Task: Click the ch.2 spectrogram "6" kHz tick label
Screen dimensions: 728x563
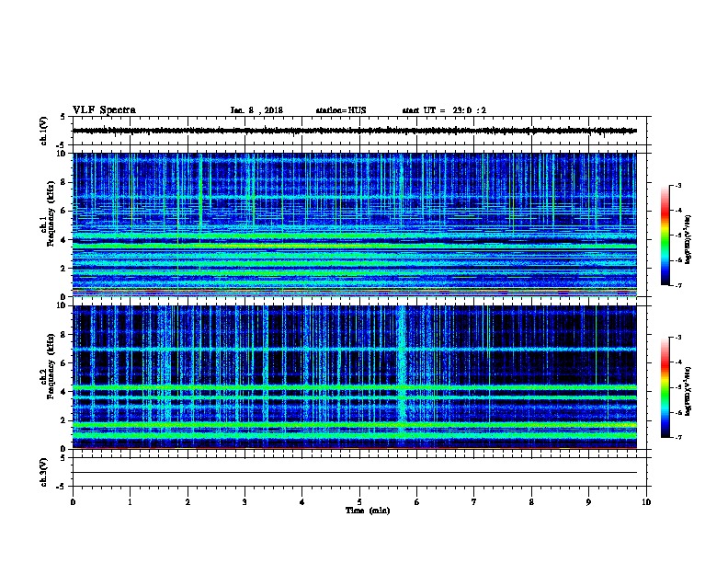Action: coord(65,363)
